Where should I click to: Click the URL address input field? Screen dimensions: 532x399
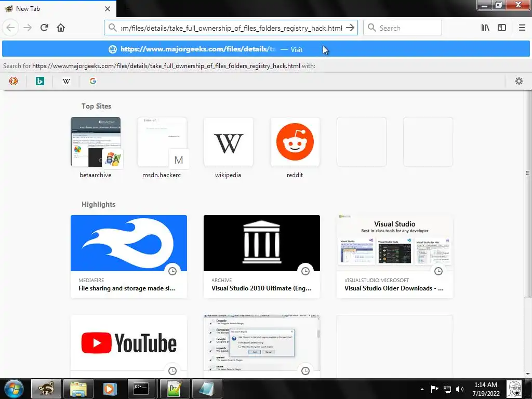click(231, 28)
